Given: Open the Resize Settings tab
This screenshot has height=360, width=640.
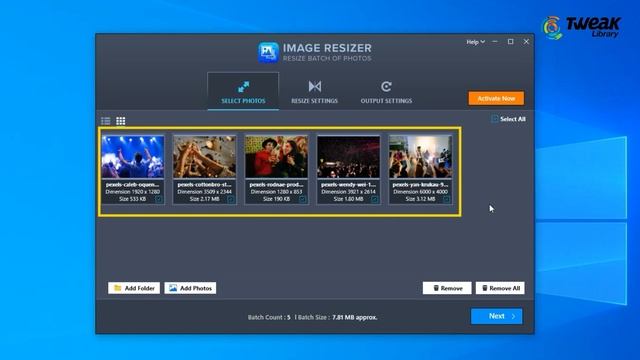Looking at the screenshot, I should pos(314,91).
